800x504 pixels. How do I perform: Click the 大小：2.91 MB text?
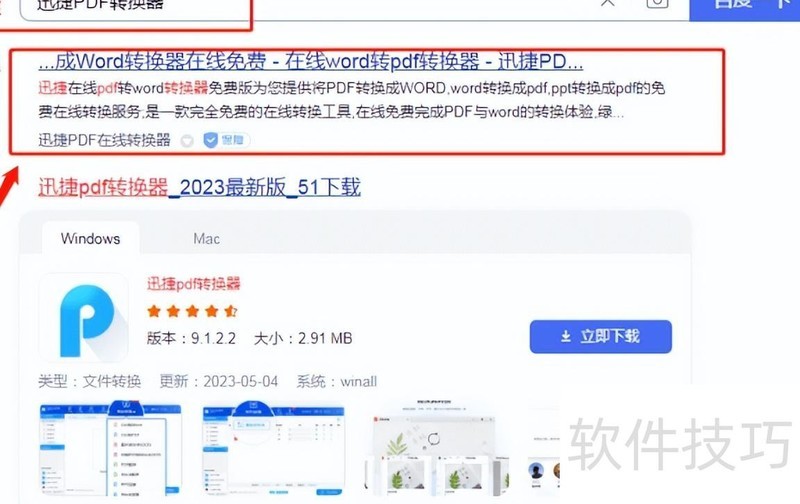(303, 338)
